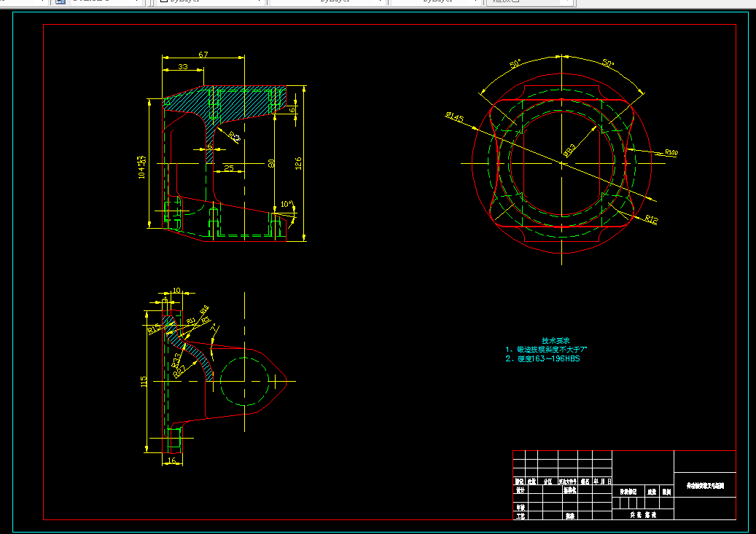Viewport: 756px width, 534px height.
Task: Pick the 重量 title block cell
Action: [652, 492]
